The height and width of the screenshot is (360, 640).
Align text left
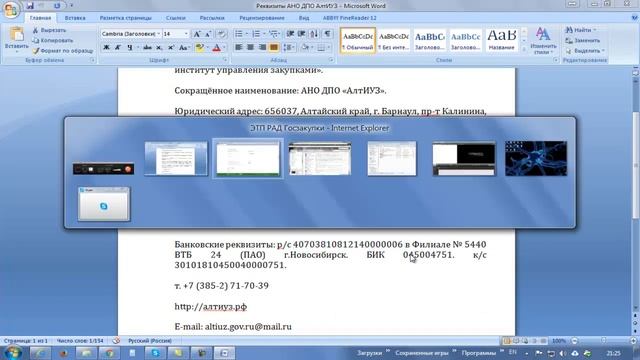coord(239,48)
